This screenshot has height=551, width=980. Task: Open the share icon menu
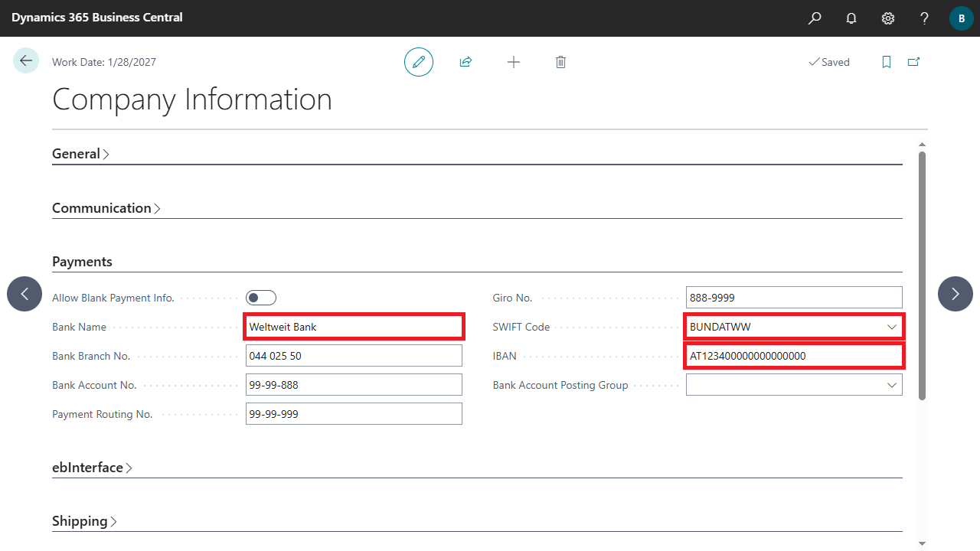click(x=465, y=62)
